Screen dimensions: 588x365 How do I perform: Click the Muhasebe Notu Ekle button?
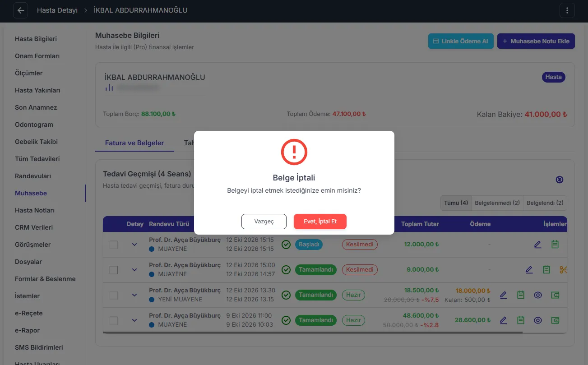tap(536, 41)
